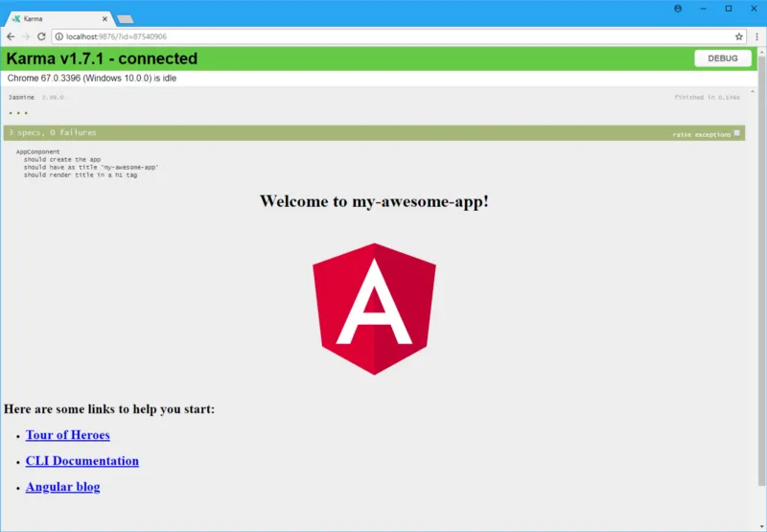Click the scroll-down arrow of page scrollbar

[x=761, y=526]
